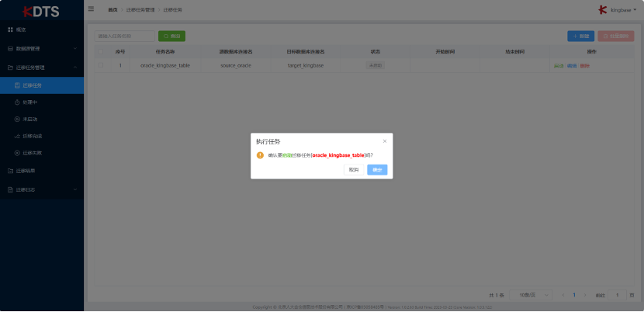Viewport: 644px width, 312px height.
Task: Open the kingbase user dropdown
Action: (x=622, y=10)
